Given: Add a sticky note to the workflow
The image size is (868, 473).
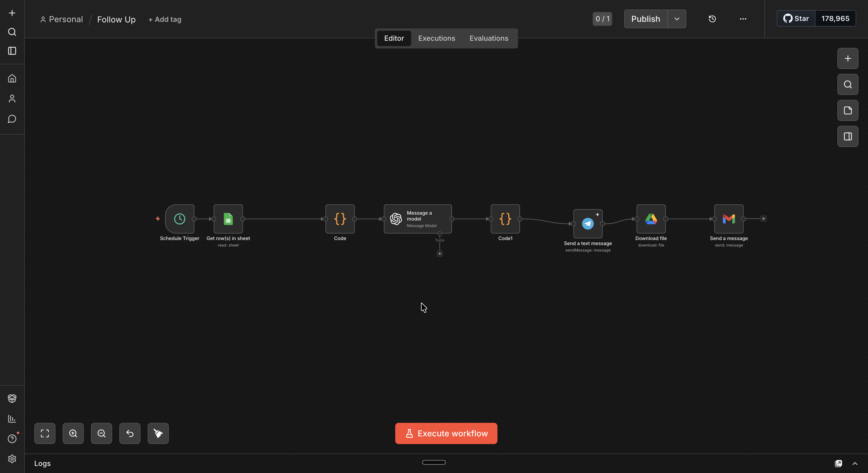Looking at the screenshot, I should click(848, 110).
